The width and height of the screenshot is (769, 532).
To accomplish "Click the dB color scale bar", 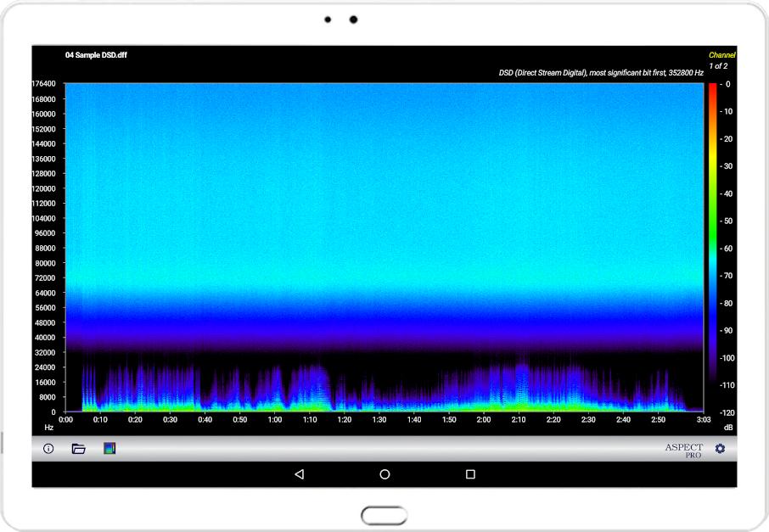I will (x=712, y=248).
